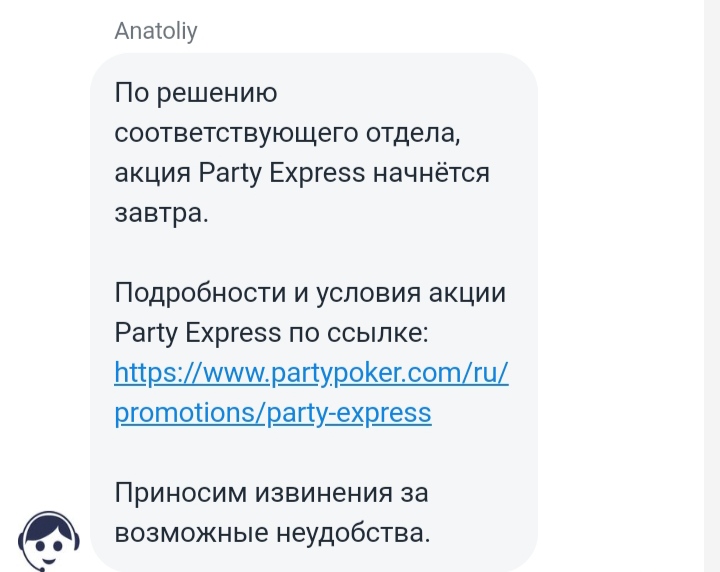Image resolution: width=720 pixels, height=572 pixels.
Task: Click the word "акция" in the message
Action: tap(152, 174)
